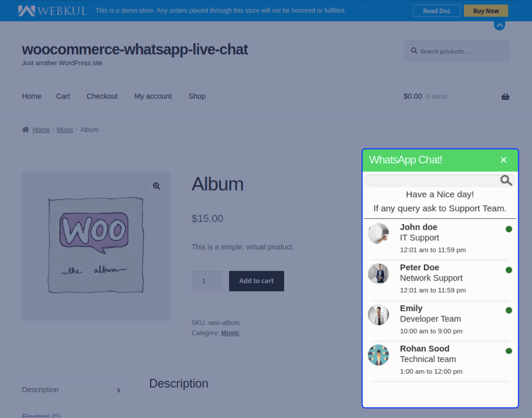Click Emily's avatar picture
The image size is (532, 418).
coord(378,314)
